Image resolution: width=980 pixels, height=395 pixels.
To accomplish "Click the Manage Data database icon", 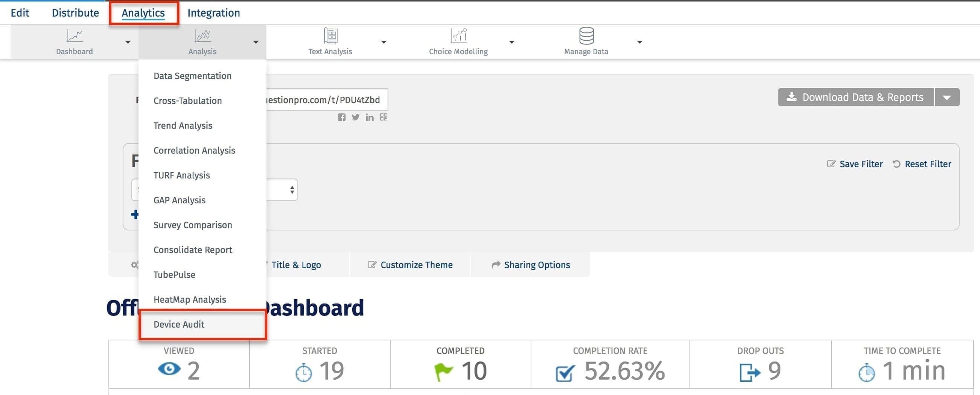I will pyautogui.click(x=586, y=36).
